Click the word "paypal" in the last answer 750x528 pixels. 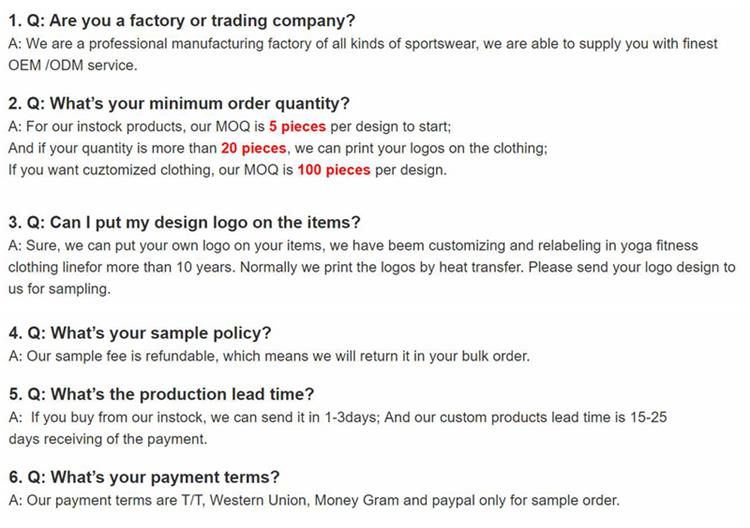pyautogui.click(x=476, y=500)
